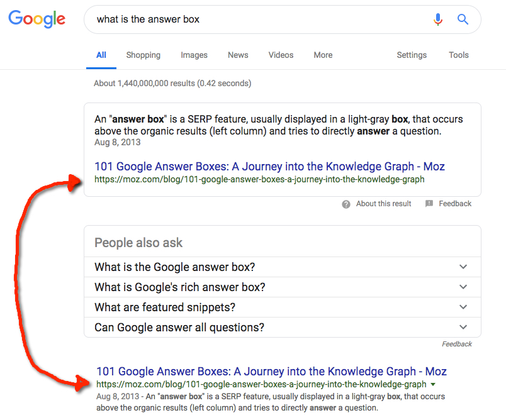Image resolution: width=506 pixels, height=420 pixels.
Task: Open the Shopping tab
Action: [x=143, y=55]
